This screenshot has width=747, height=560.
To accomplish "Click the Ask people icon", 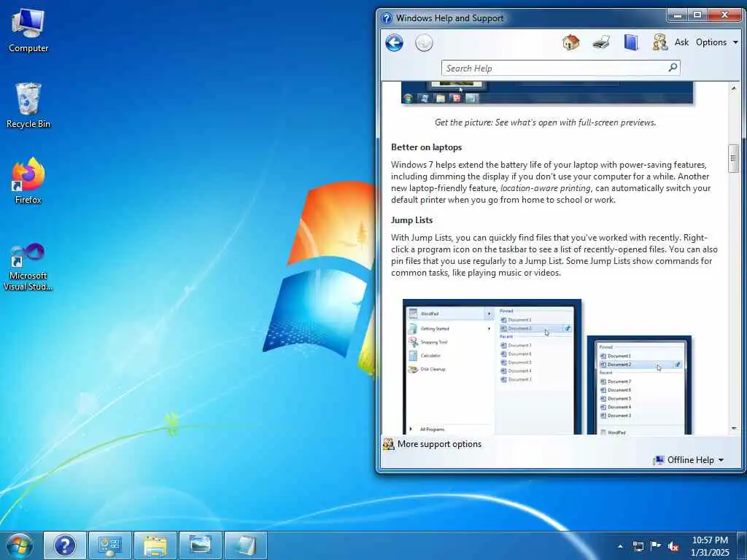I will [x=659, y=42].
